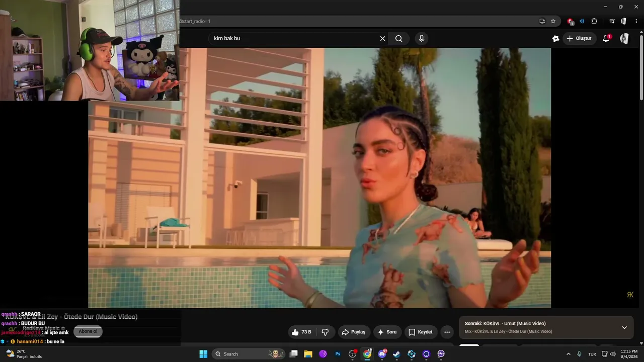This screenshot has height=362, width=644.
Task: Dislike the video with thumbs down
Action: click(x=325, y=332)
